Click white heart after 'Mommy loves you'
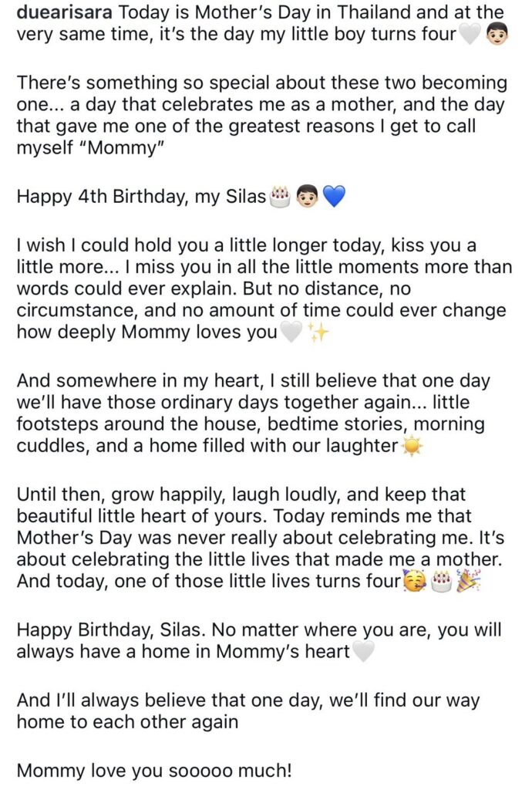The width and height of the screenshot is (532, 790). pyautogui.click(x=291, y=333)
